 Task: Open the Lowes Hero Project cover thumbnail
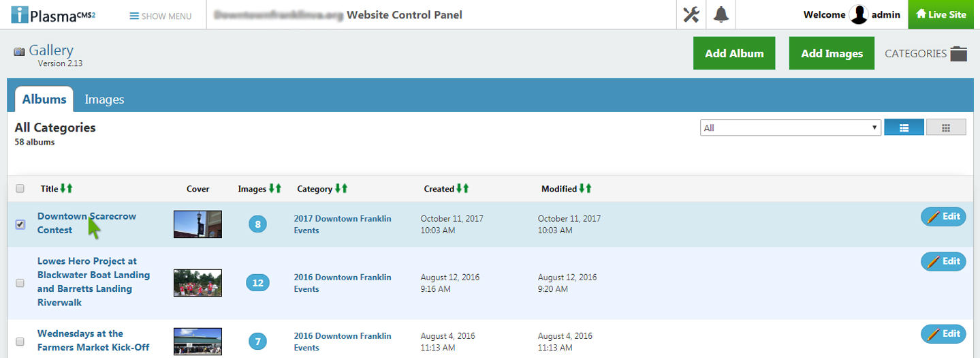[197, 283]
